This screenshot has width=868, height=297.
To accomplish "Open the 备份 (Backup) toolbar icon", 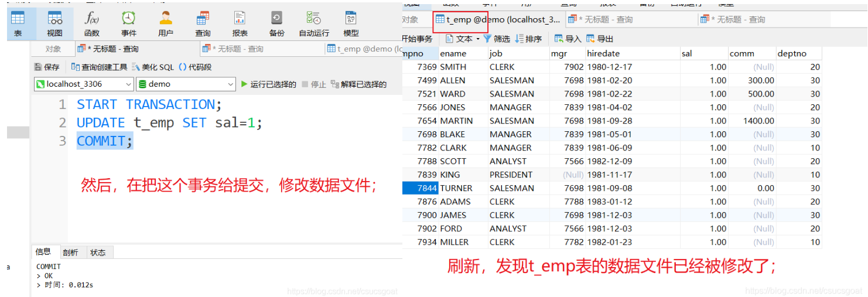I will (276, 23).
